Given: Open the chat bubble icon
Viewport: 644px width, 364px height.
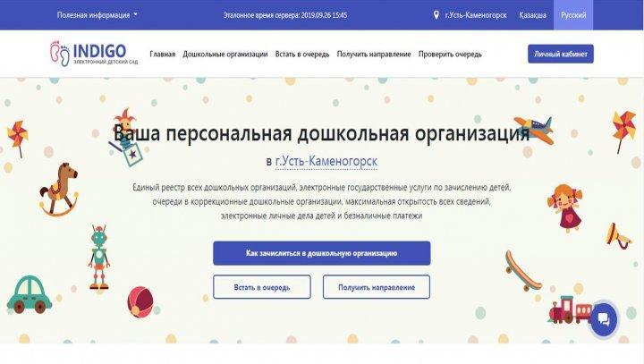Looking at the screenshot, I should [x=604, y=319].
